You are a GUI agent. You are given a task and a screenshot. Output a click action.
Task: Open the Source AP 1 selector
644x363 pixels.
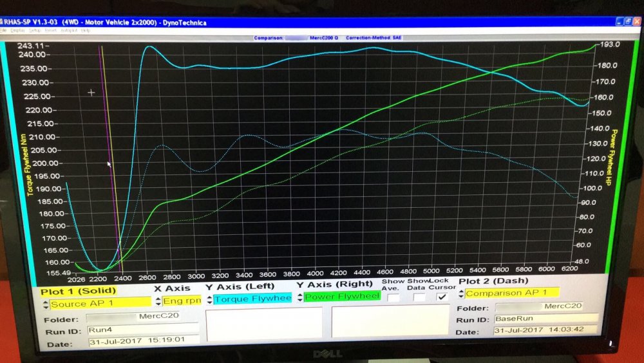100,303
